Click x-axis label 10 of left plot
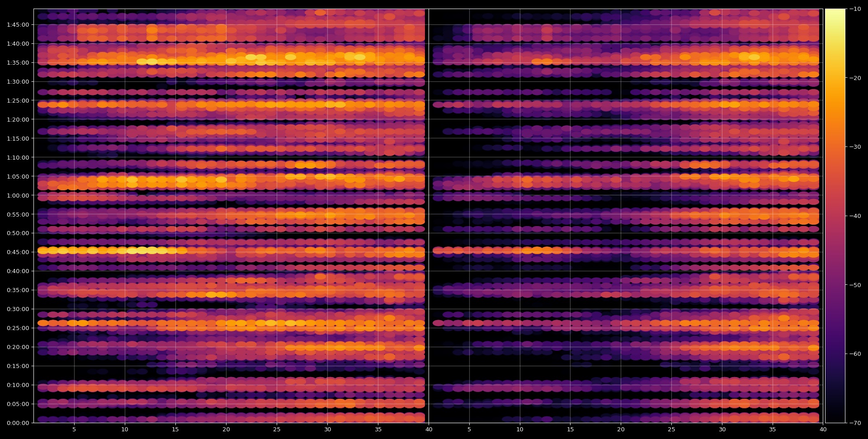The image size is (868, 439). [x=125, y=430]
